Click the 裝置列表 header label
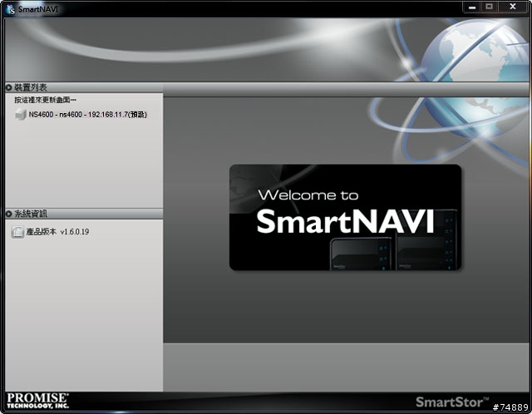This screenshot has height=414, width=532. click(31, 87)
